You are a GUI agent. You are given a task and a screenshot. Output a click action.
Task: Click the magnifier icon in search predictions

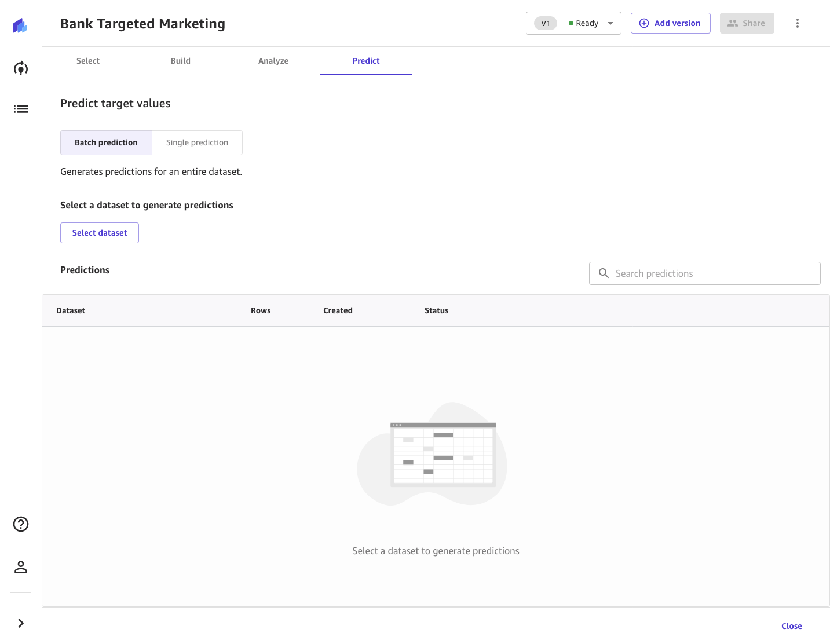(604, 273)
